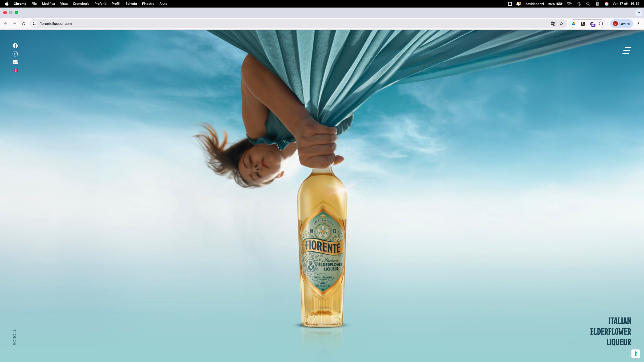Click the Google Translate icon
Viewport: 644px width, 362px height.
pyautogui.click(x=553, y=24)
